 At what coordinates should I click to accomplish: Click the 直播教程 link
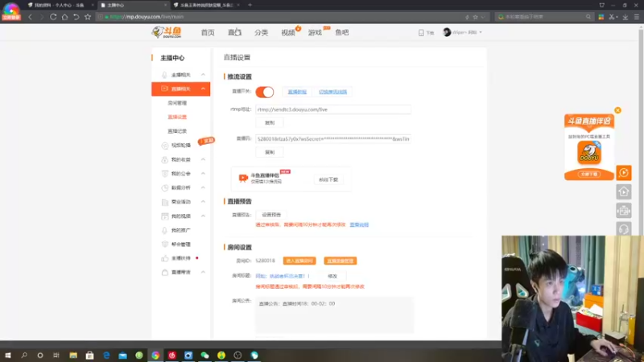click(297, 92)
